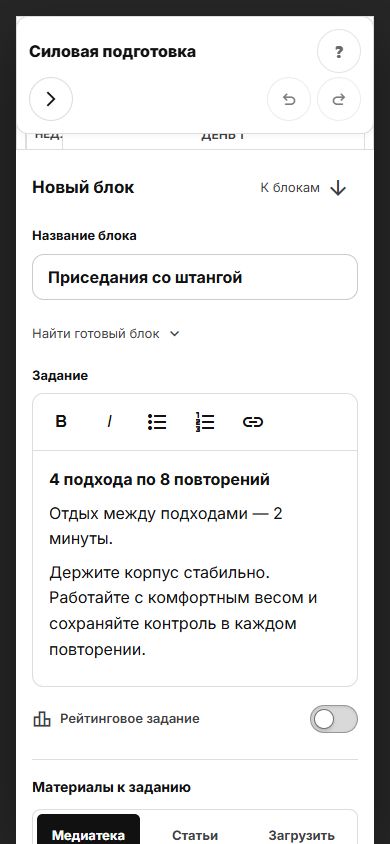Image resolution: width=390 pixels, height=844 pixels.
Task: Click the paragraph starting 'Держите корпус стабильно'
Action: (183, 611)
